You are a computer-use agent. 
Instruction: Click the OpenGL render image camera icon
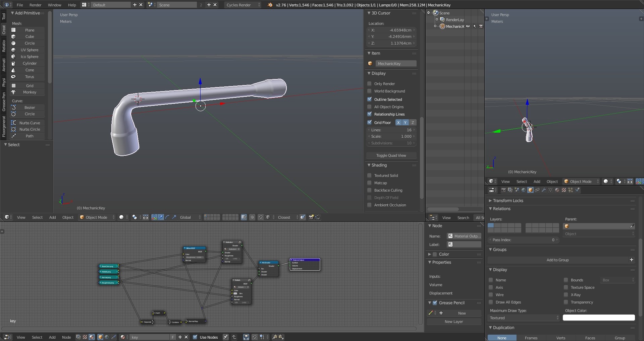click(x=311, y=217)
